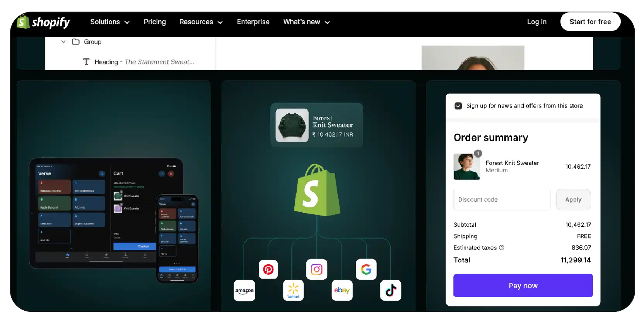Click the Pinterest channel icon

(268, 269)
